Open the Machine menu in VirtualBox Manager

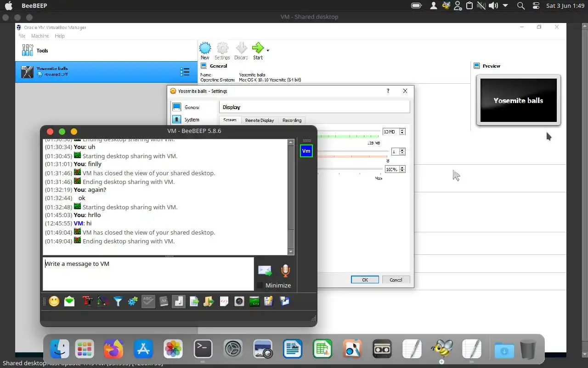(x=40, y=36)
